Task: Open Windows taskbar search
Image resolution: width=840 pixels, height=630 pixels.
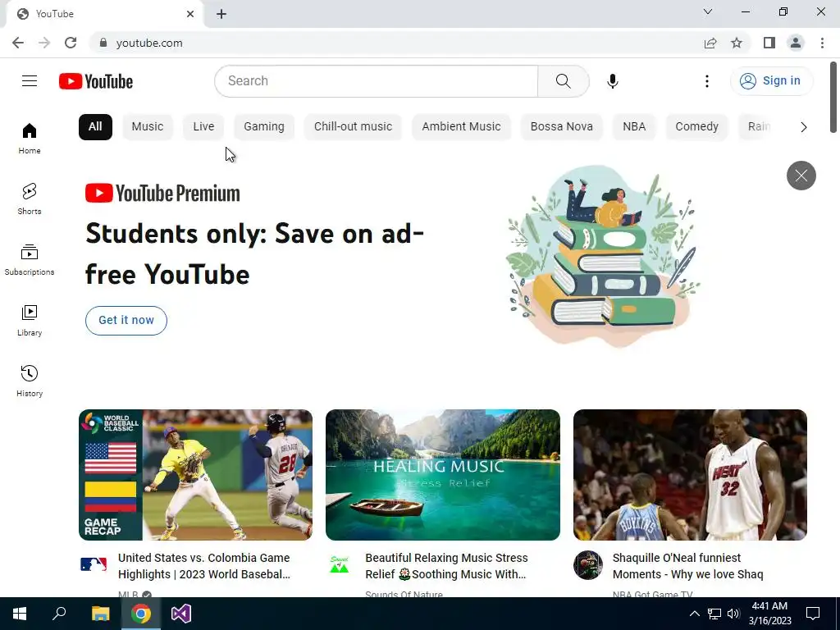Action: pyautogui.click(x=59, y=614)
